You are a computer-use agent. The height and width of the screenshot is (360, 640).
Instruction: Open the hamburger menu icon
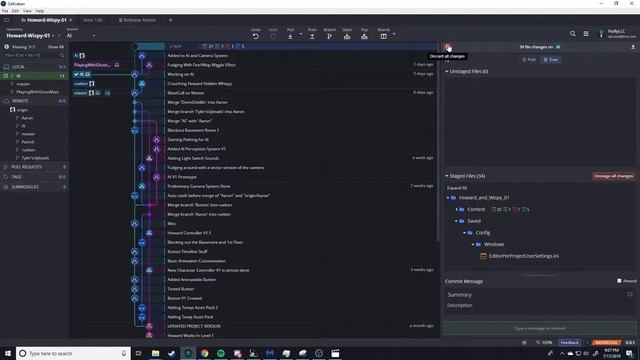[x=586, y=34]
